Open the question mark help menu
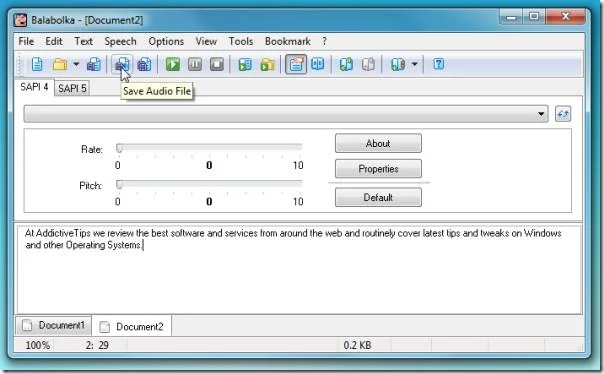This screenshot has height=374, width=604. pos(324,41)
